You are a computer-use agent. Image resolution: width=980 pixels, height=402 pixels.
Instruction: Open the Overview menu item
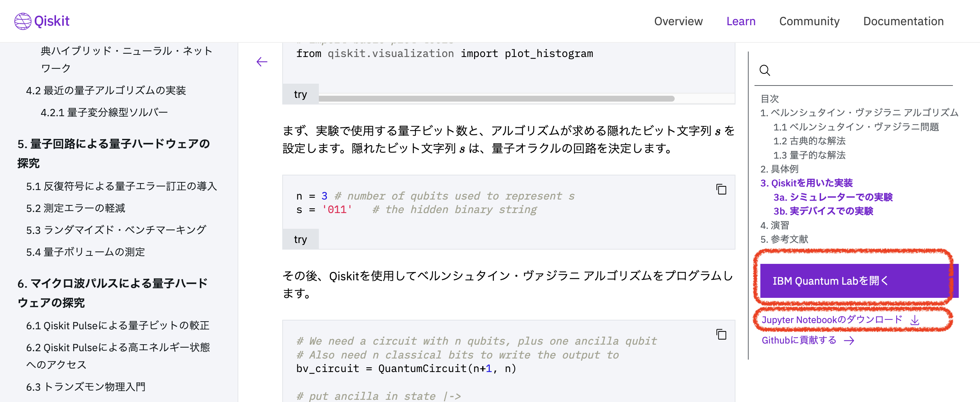(x=678, y=21)
